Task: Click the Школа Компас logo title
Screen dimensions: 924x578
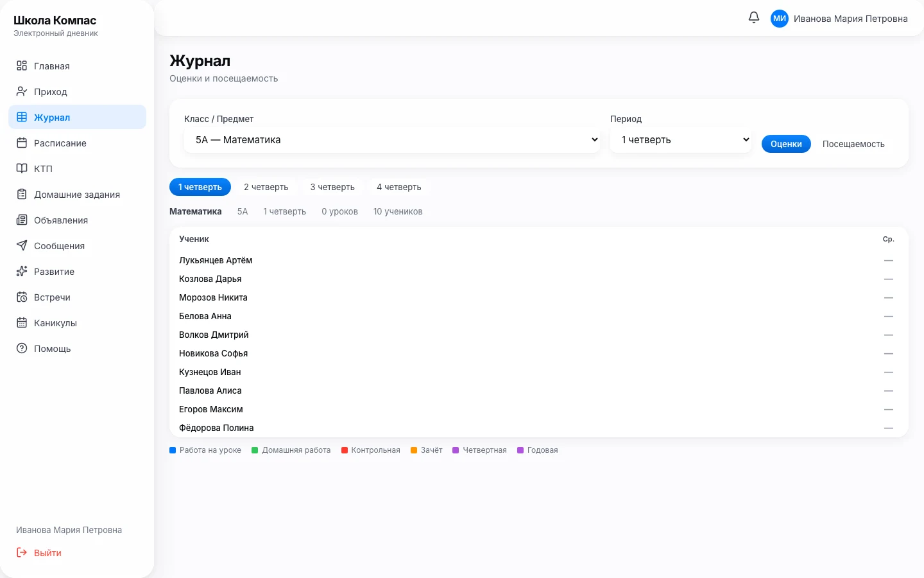Action: click(x=55, y=21)
